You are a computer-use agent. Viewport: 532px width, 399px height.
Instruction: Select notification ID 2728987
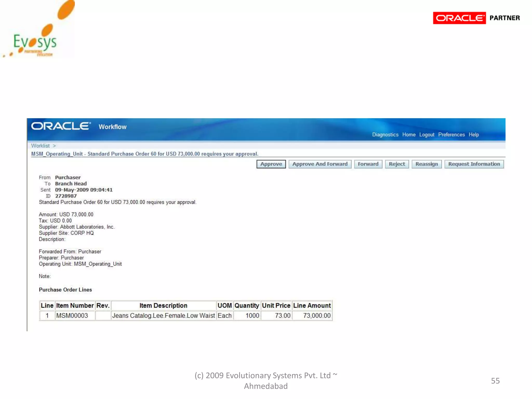point(66,196)
